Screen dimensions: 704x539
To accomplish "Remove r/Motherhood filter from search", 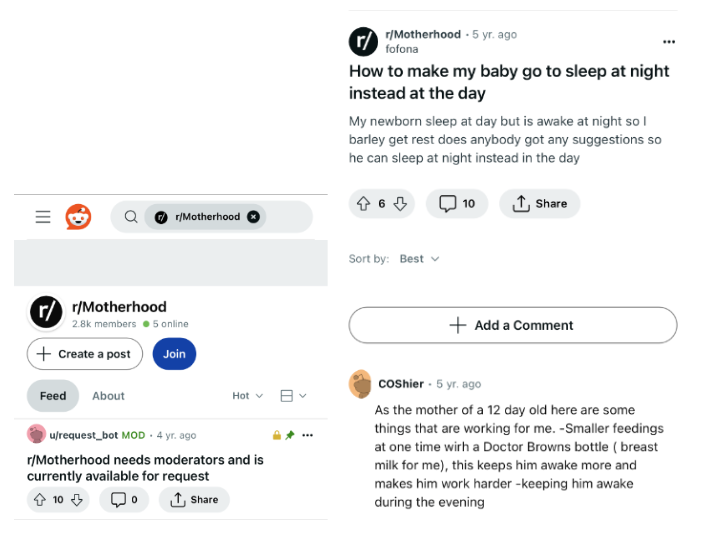I will coord(253,217).
